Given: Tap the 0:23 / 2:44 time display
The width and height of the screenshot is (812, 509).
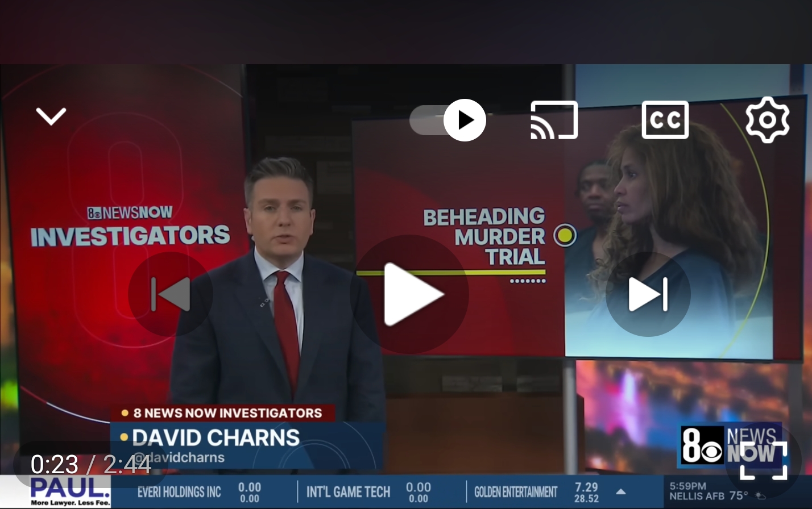Looking at the screenshot, I should tap(91, 465).
